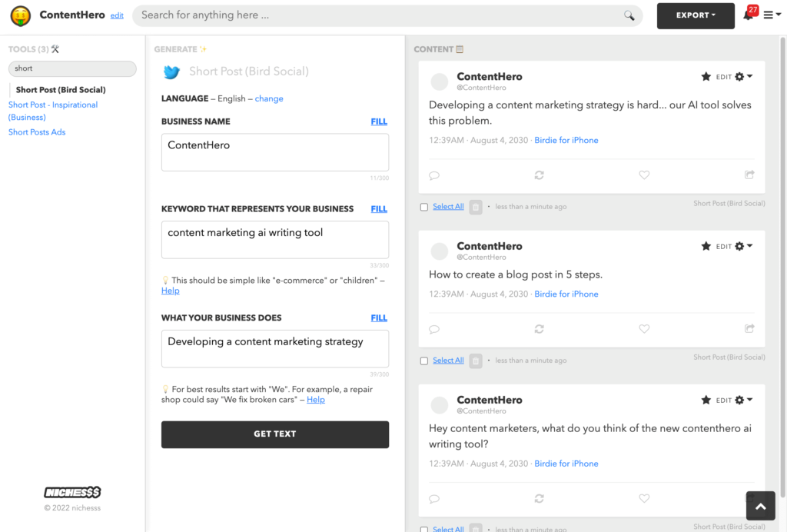
Task: Click EDIT on the 'Hey content marketers' post
Action: point(723,401)
